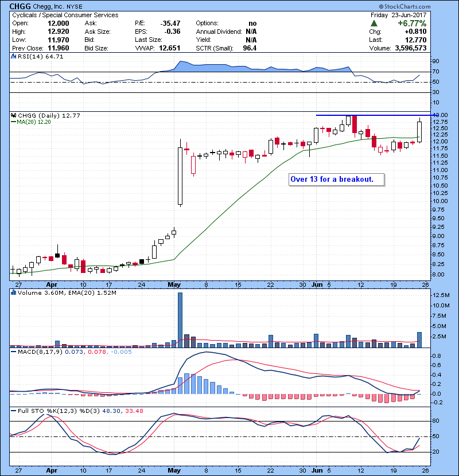Screen dimensions: 459x476
Task: Click the volume bars icon beside Volume label
Action: click(13, 292)
